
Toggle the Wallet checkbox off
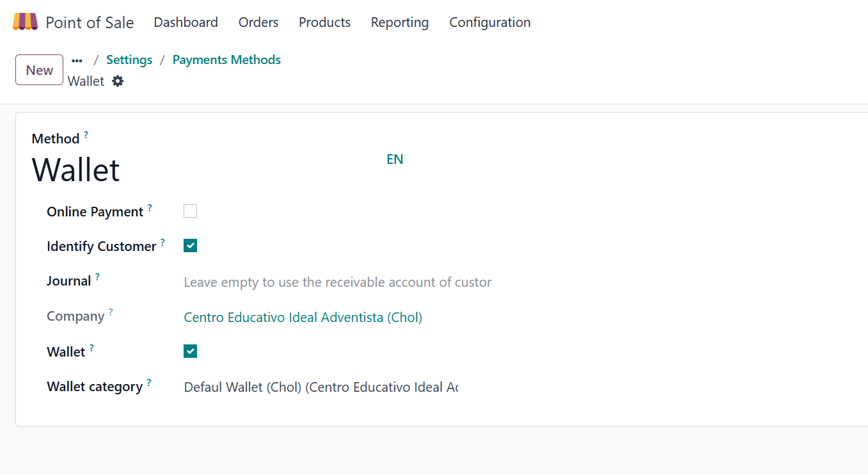190,351
